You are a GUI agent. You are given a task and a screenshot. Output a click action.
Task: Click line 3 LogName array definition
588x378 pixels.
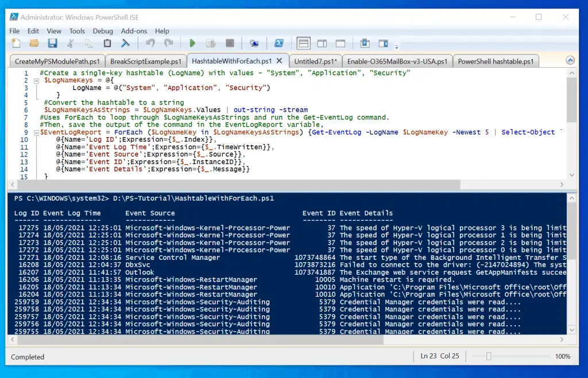click(x=171, y=88)
